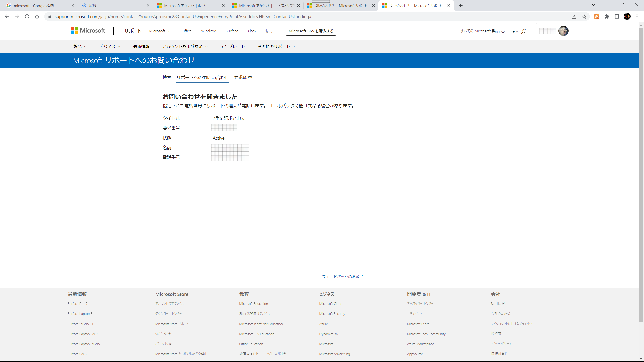Viewport: 644px width, 362px height.
Task: Open 返品・返金 footer link
Action: pyautogui.click(x=163, y=334)
